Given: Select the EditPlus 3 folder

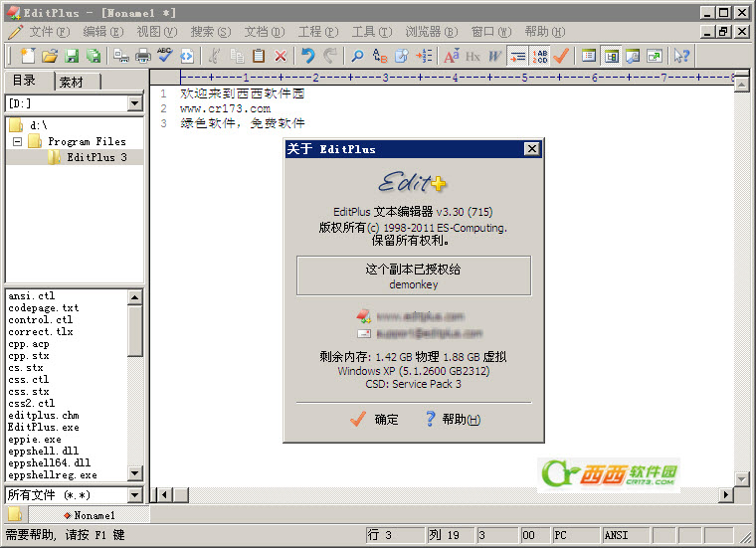Looking at the screenshot, I should (96, 157).
